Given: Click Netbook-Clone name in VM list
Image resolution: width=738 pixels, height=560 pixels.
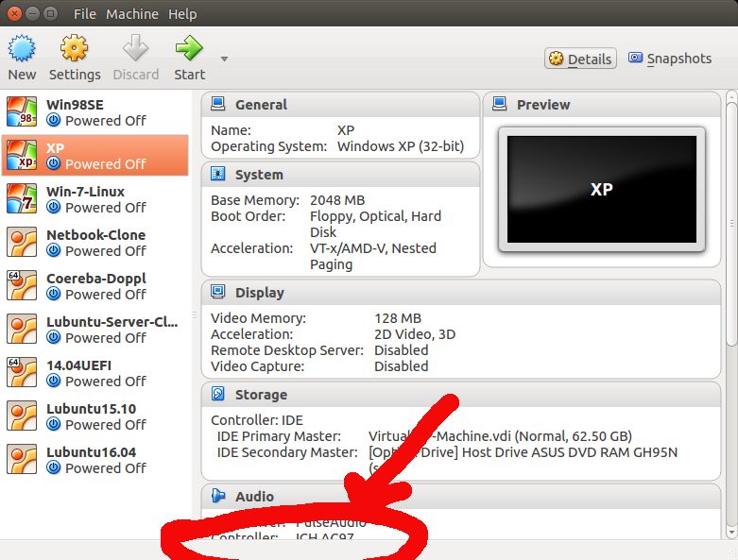Looking at the screenshot, I should (96, 234).
